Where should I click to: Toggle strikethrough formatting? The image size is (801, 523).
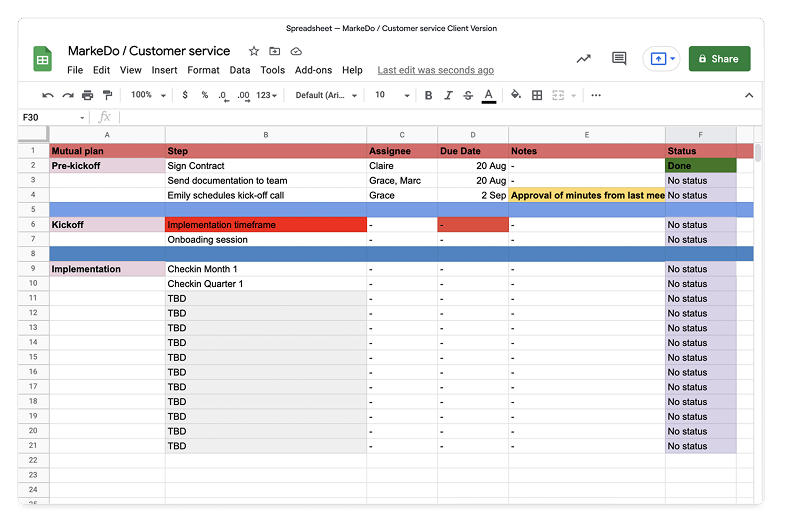point(468,95)
